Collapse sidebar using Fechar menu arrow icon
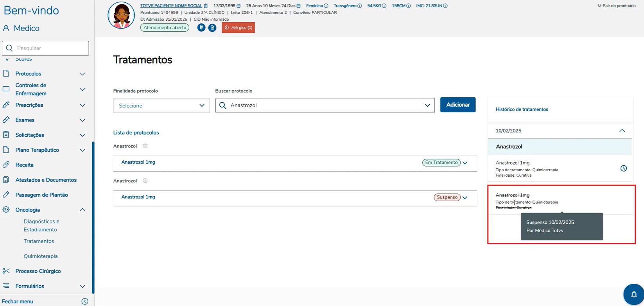Screen dimensions: 644x306 click(x=85, y=301)
